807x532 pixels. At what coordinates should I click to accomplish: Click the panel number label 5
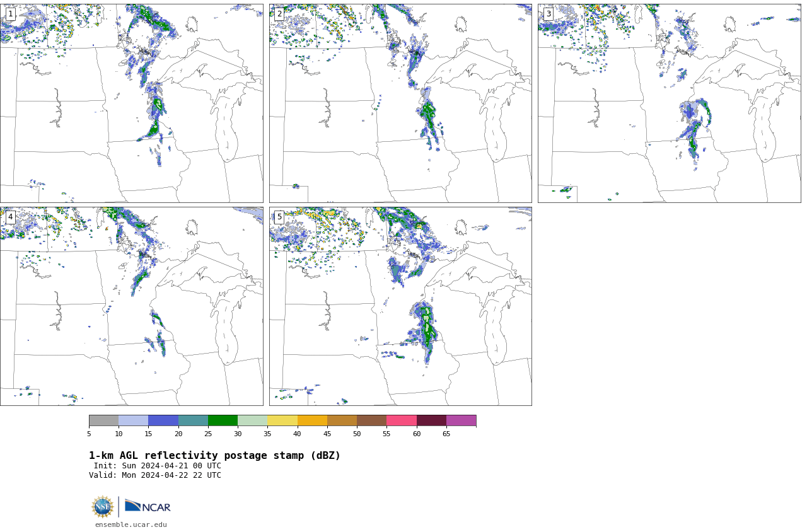pyautogui.click(x=279, y=217)
